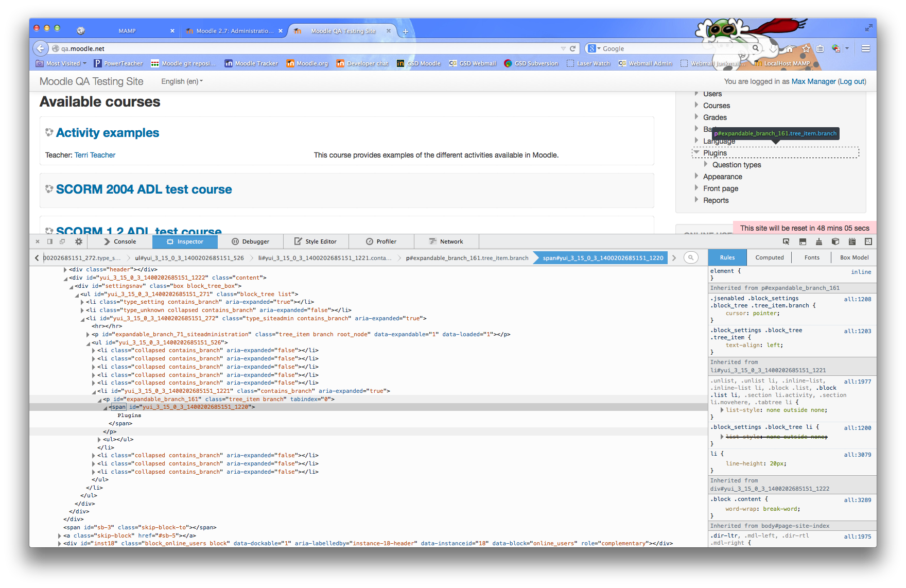Image resolution: width=906 pixels, height=588 pixels.
Task: Open Developer chat bookmark
Action: tap(362, 63)
